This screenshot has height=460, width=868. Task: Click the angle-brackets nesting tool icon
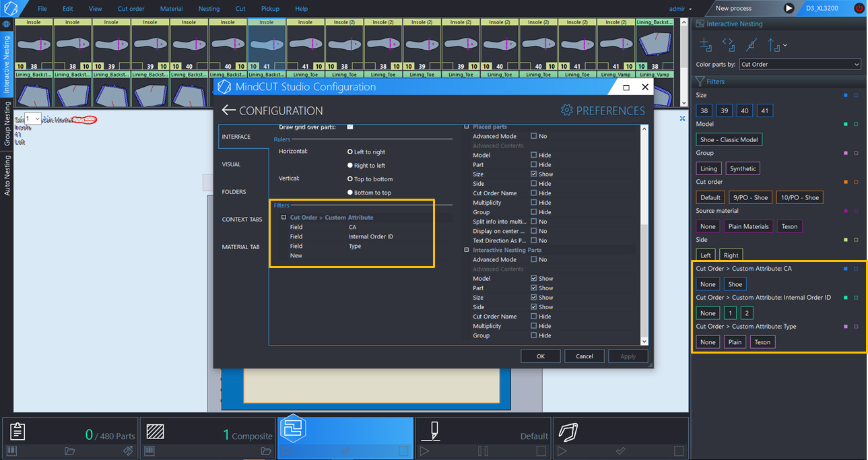729,45
